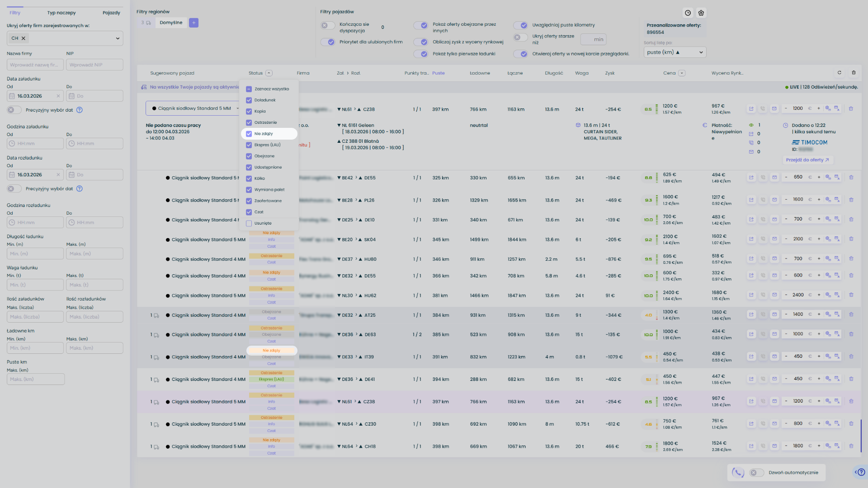Screen dimensions: 868x488
Task: Click envelope icon in first offer row
Action: tap(774, 108)
